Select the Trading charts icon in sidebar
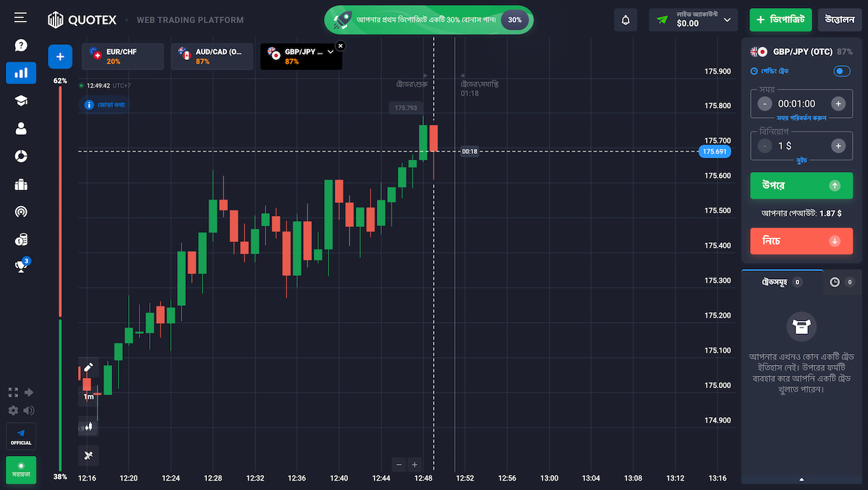 tap(20, 73)
